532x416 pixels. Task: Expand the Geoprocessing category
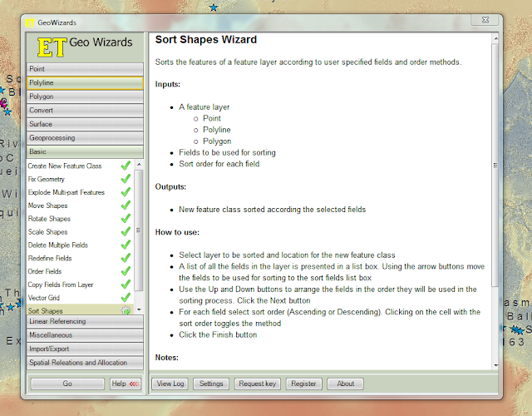(x=85, y=138)
